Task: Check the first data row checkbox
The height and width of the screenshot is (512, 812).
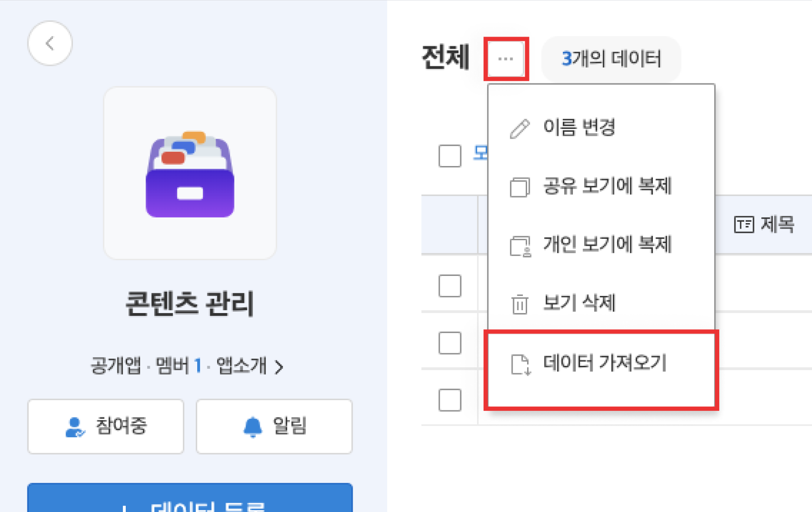Action: 450,285
